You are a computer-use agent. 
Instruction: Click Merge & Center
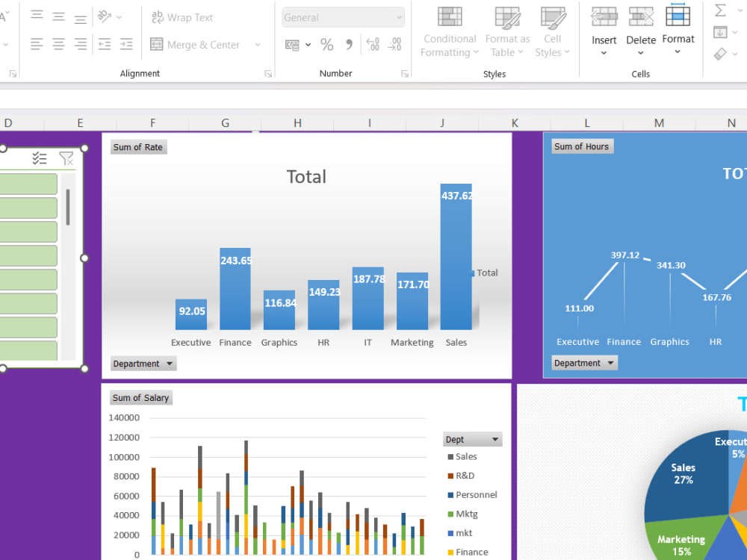coord(195,45)
